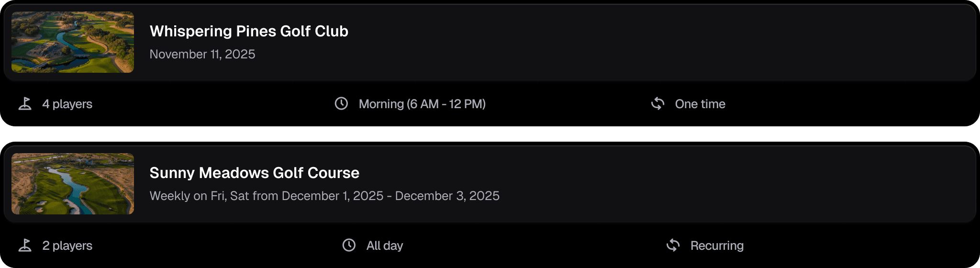Click the All day label

coord(385,246)
